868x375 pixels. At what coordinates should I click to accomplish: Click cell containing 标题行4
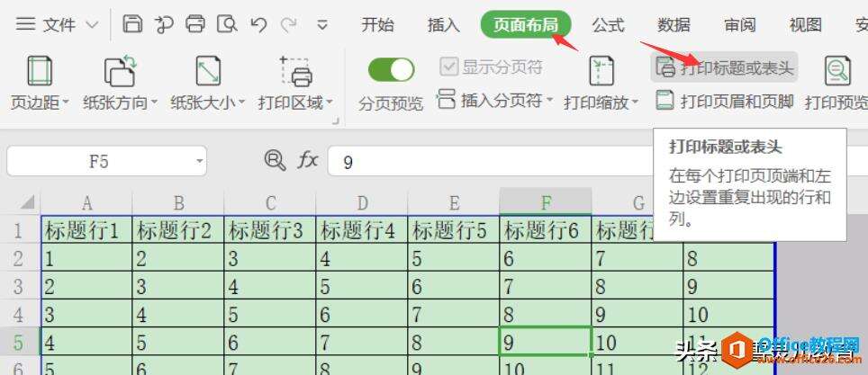tap(362, 229)
